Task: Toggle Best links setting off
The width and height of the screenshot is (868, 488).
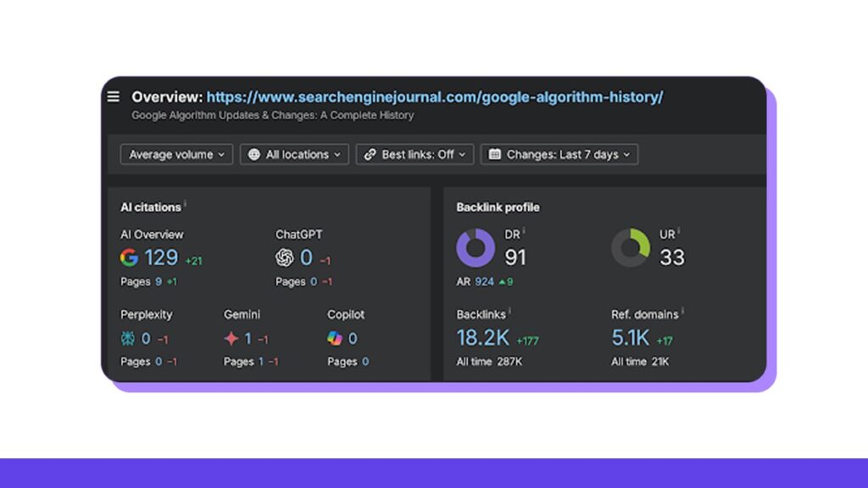Action: pyautogui.click(x=415, y=154)
